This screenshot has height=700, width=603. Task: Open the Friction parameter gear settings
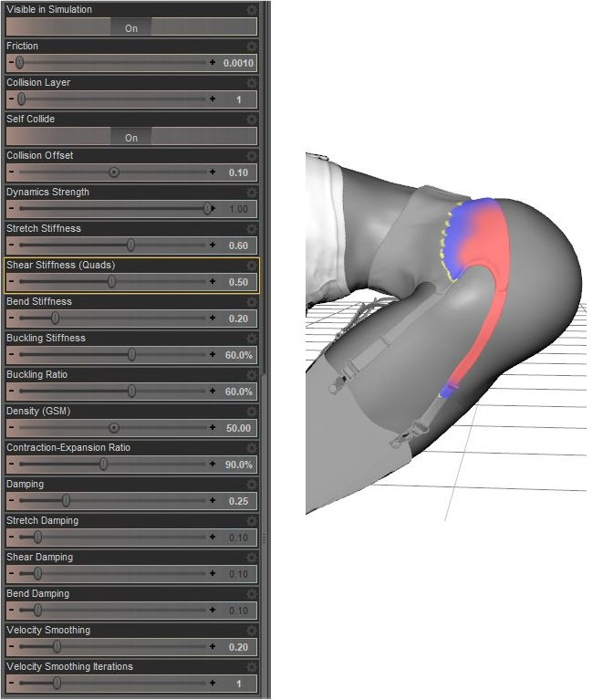(252, 46)
